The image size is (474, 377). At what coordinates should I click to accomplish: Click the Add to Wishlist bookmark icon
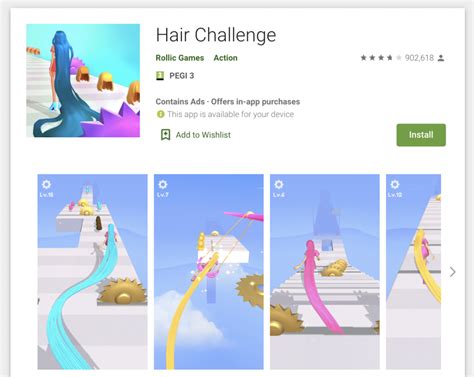pyautogui.click(x=165, y=135)
